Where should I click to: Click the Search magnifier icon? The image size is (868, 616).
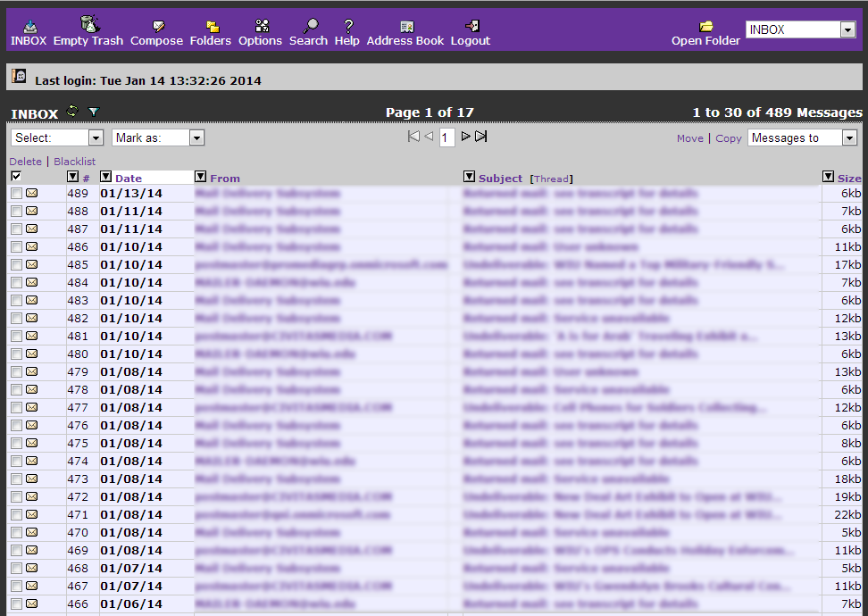click(309, 27)
